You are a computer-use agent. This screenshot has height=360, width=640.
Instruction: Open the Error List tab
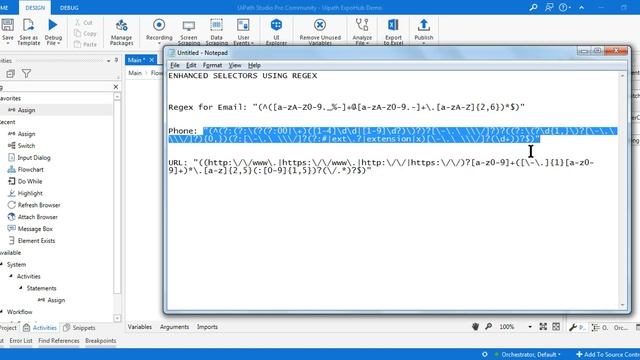[21, 341]
